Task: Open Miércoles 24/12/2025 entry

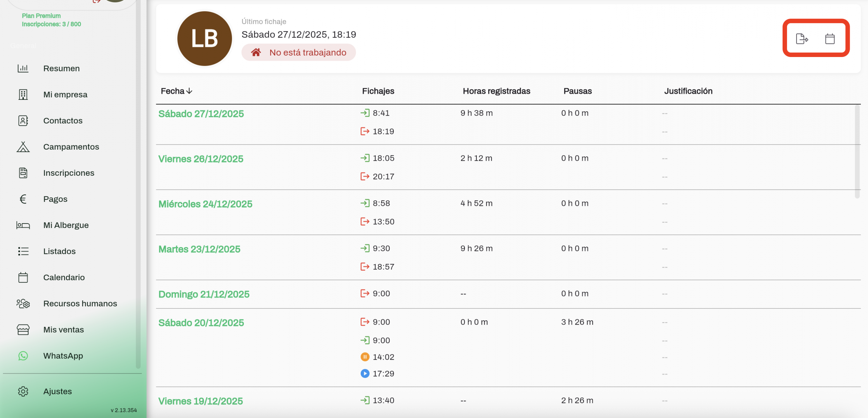Action: click(x=205, y=204)
